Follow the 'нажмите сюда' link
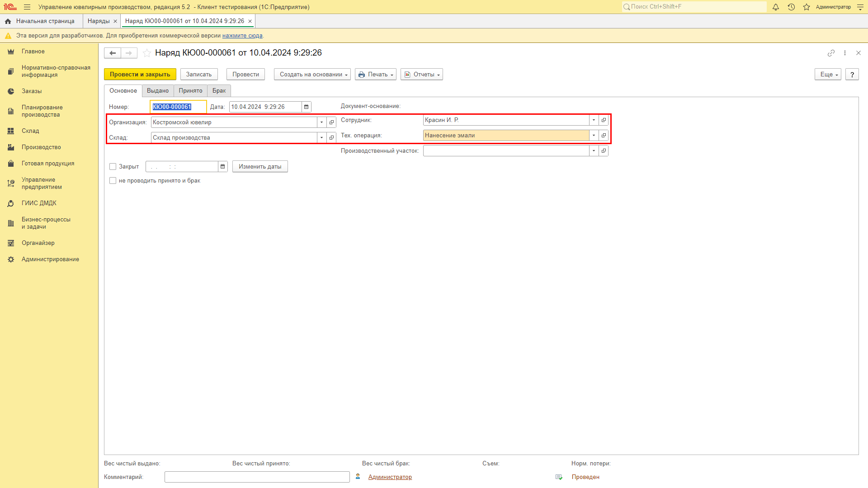868x488 pixels. click(x=242, y=36)
